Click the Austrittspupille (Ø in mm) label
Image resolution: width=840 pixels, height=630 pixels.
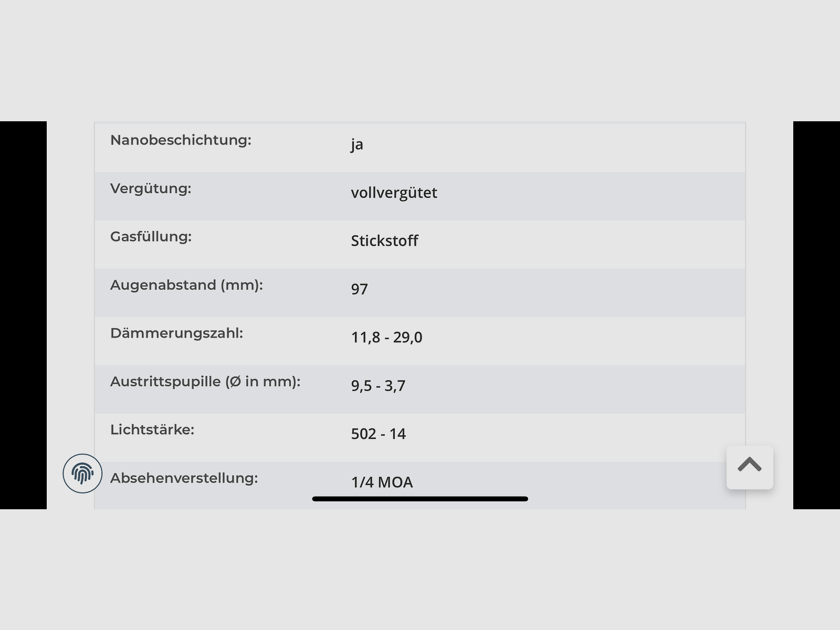click(205, 382)
